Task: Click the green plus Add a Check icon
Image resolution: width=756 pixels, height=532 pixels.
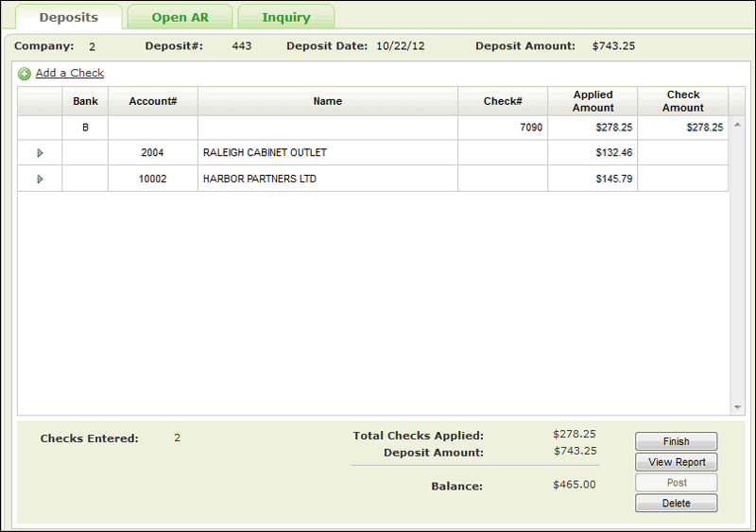Action: pos(25,74)
